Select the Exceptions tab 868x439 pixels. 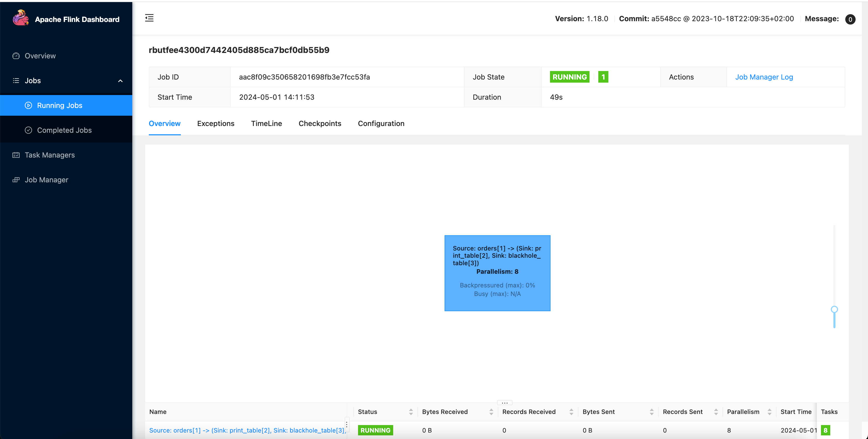(x=216, y=123)
